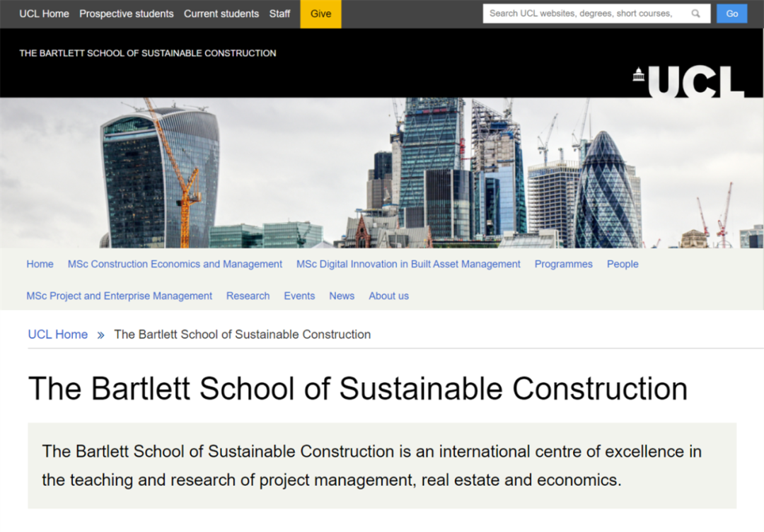Open the Staff link

click(x=279, y=13)
